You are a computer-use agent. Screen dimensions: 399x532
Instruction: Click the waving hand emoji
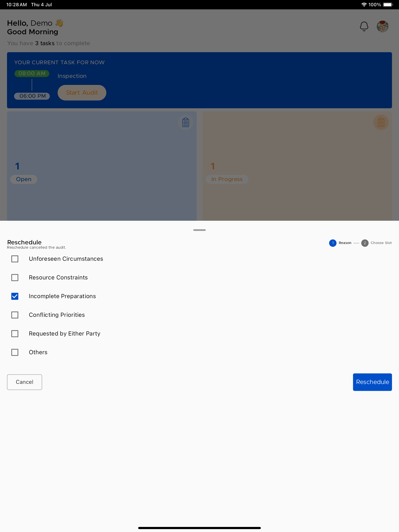tap(59, 23)
